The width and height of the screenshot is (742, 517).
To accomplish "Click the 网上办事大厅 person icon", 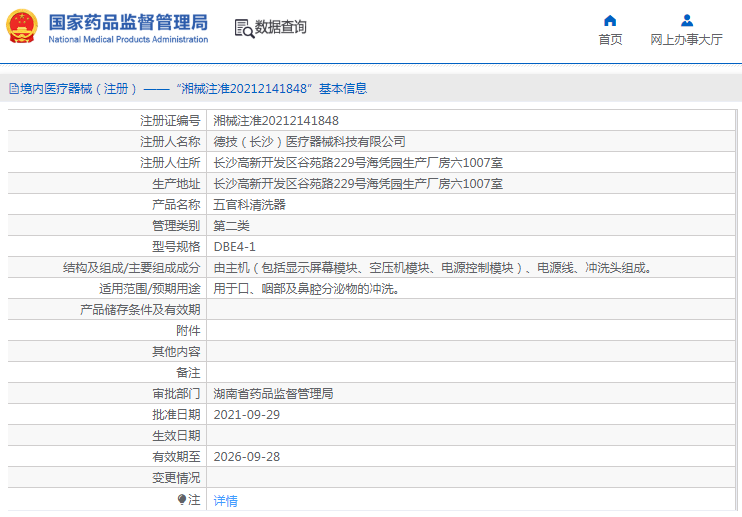I will pos(686,20).
